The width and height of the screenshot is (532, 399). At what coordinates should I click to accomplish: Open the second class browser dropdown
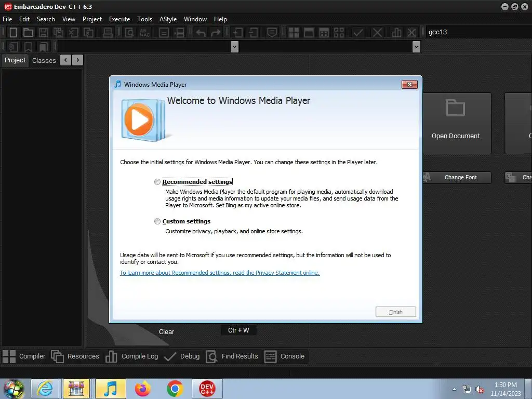[x=416, y=46]
